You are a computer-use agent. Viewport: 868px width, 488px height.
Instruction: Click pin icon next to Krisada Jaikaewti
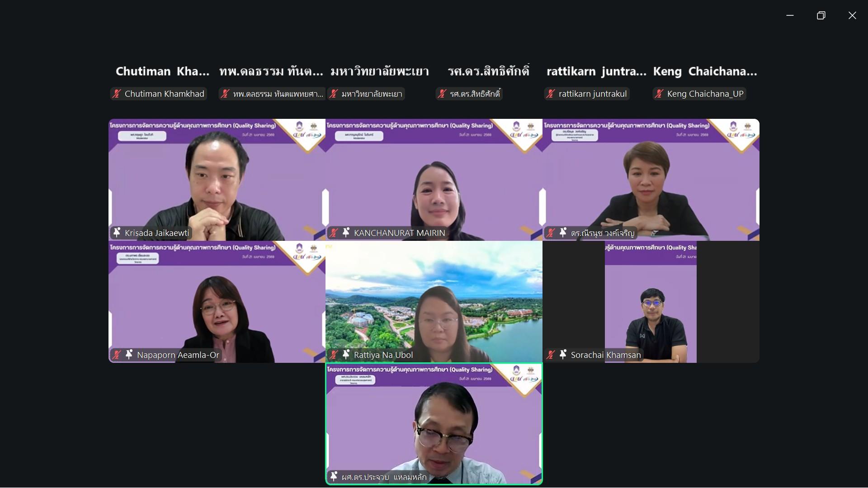click(117, 233)
